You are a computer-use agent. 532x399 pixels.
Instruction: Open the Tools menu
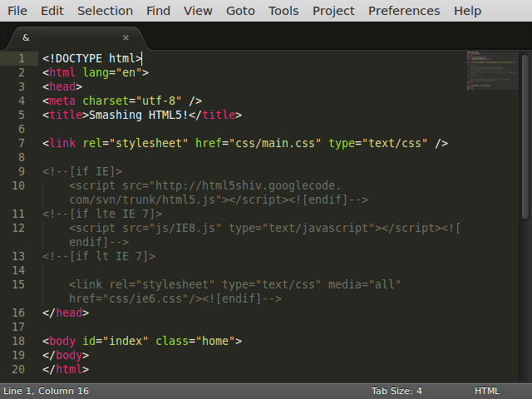283,11
